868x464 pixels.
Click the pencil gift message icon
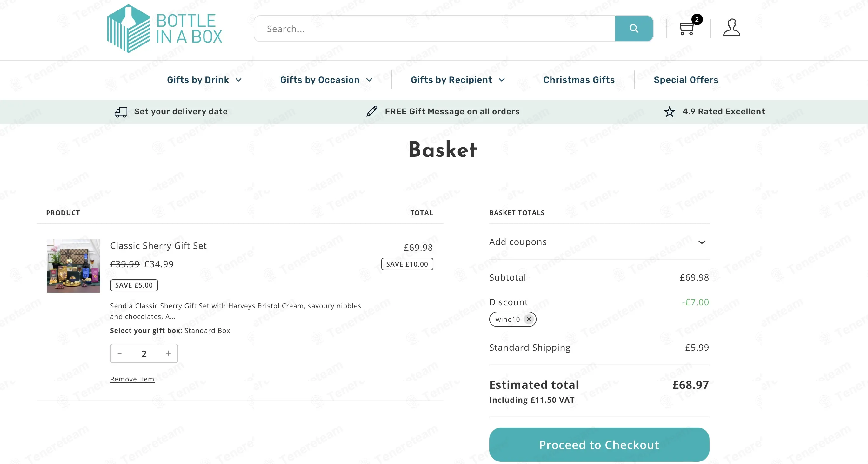coord(372,111)
